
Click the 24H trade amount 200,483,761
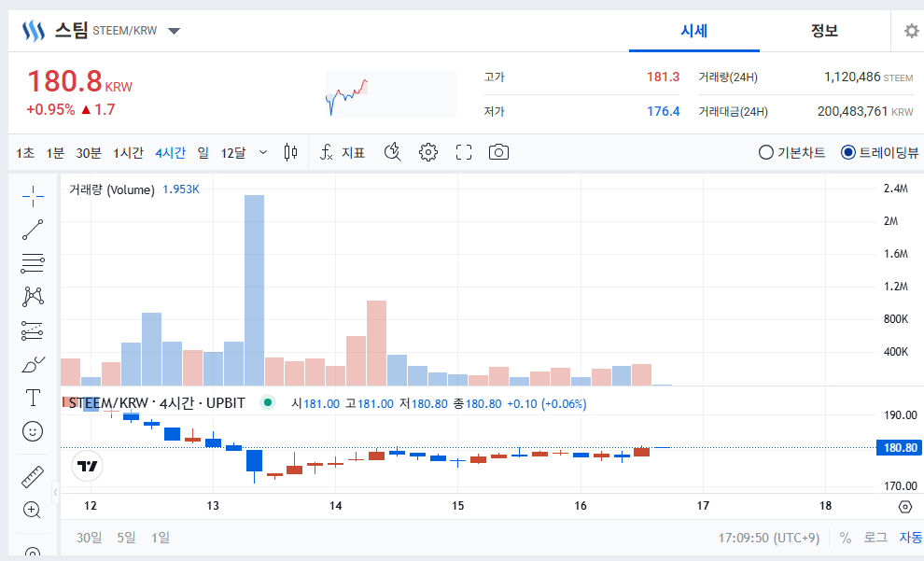point(852,111)
